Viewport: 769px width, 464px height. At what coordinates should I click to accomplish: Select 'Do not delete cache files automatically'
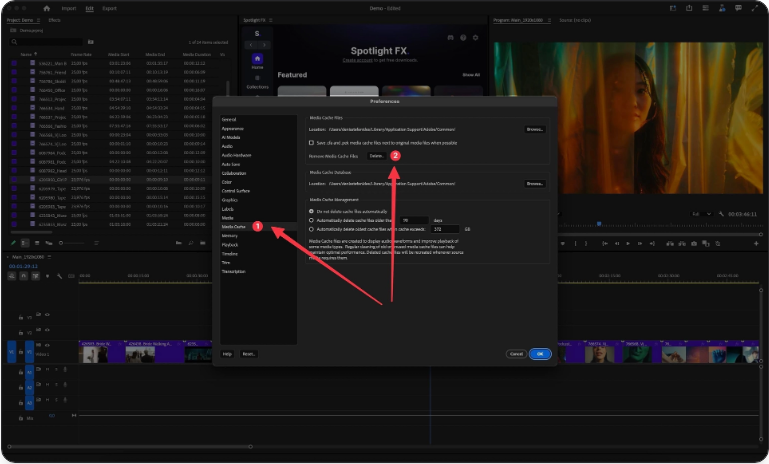click(x=311, y=211)
